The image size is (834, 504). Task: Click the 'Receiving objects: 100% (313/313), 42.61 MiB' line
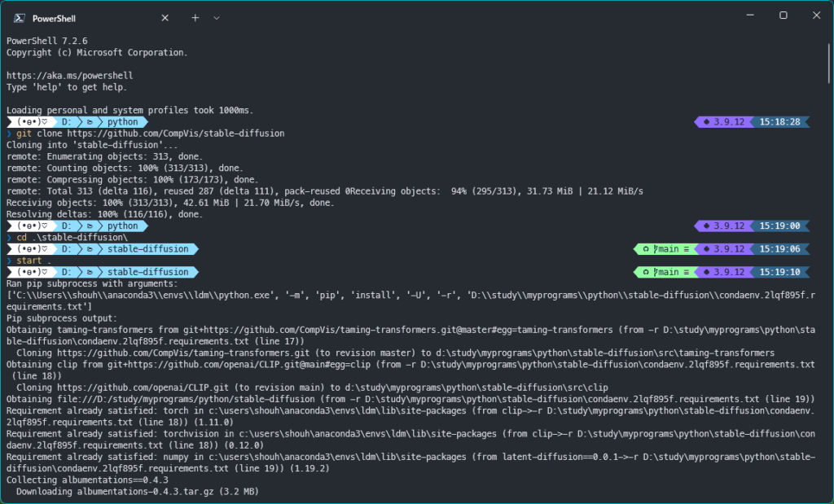point(170,203)
